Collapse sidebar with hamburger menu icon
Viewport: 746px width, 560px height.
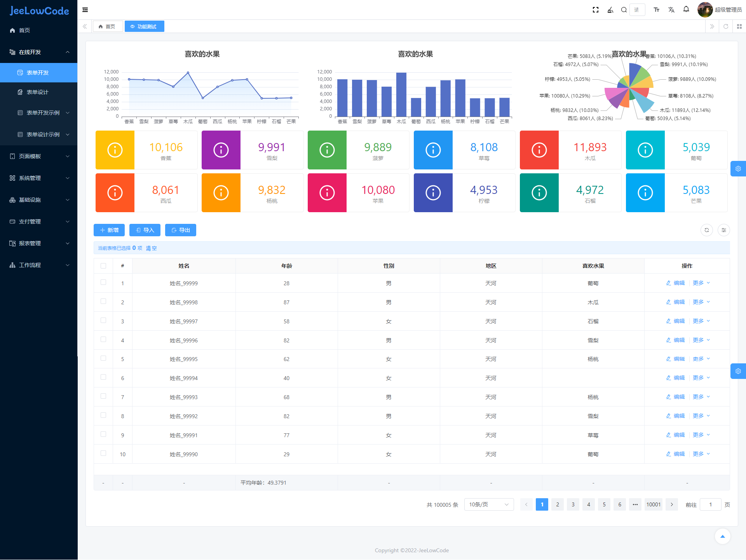[85, 10]
